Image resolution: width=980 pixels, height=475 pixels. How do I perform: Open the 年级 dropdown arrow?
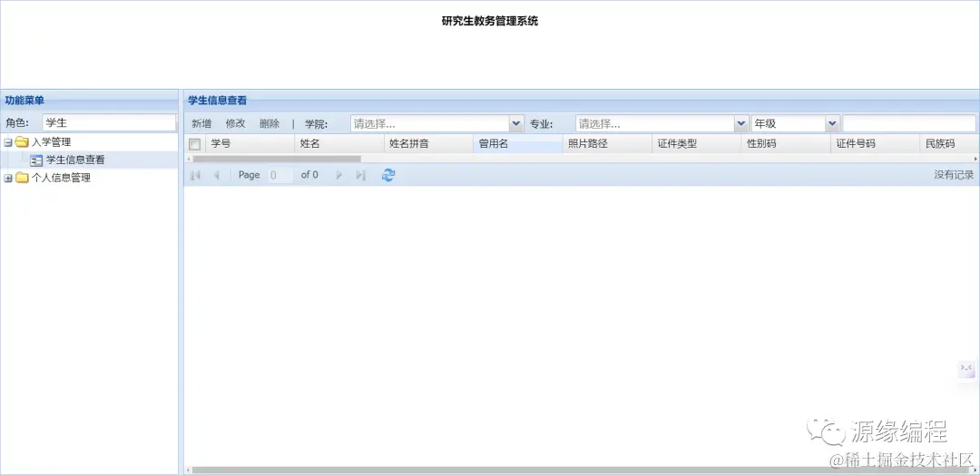click(x=832, y=123)
